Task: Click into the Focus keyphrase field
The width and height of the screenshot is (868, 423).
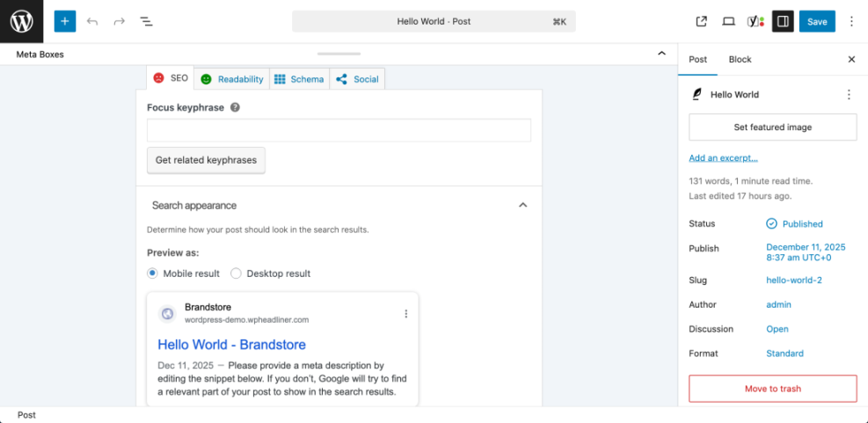Action: tap(339, 130)
